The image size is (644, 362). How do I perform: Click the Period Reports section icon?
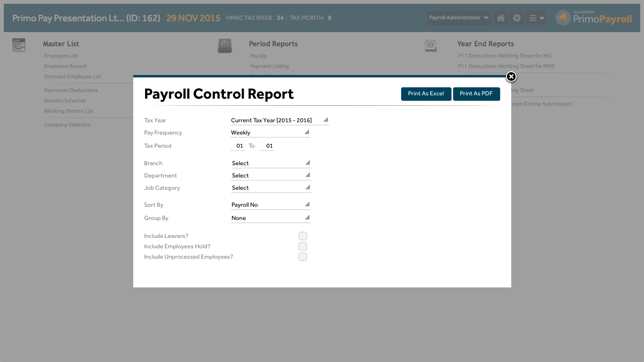[x=225, y=45]
